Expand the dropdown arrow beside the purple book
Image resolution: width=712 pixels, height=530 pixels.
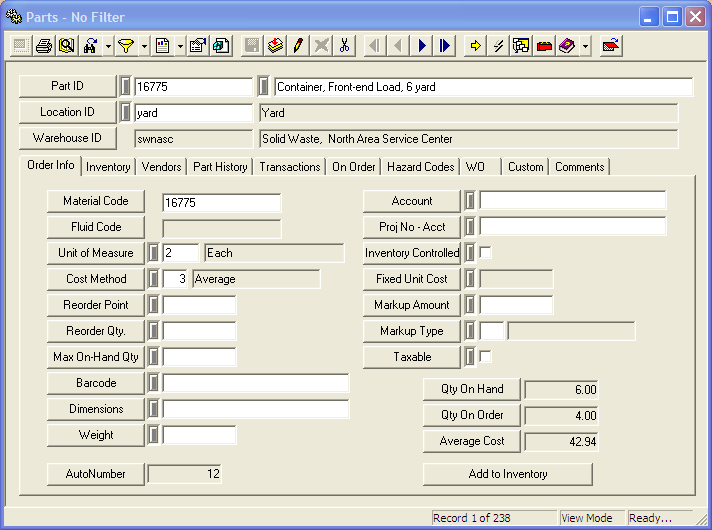click(x=585, y=46)
